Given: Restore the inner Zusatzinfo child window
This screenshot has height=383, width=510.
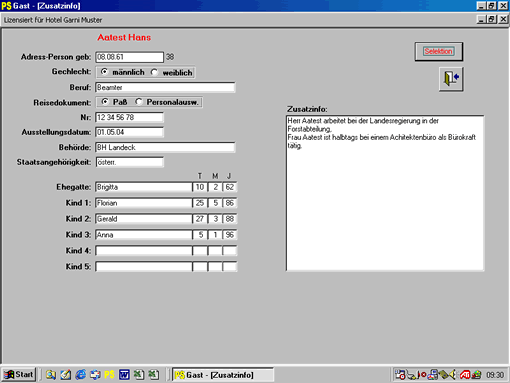Looking at the screenshot, I should (492, 20).
